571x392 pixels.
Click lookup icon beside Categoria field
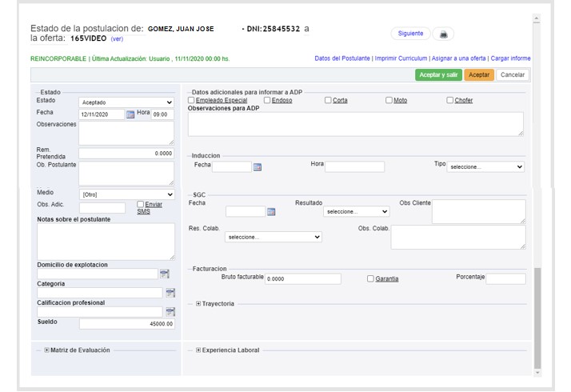[170, 293]
